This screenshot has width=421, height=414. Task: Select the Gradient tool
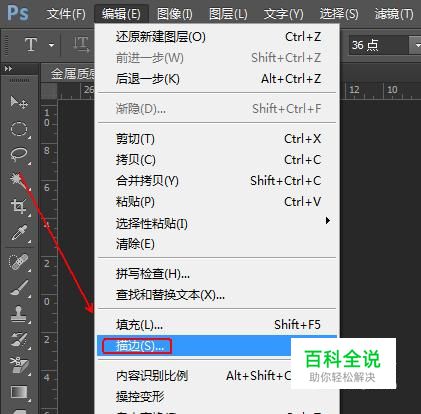(x=19, y=393)
